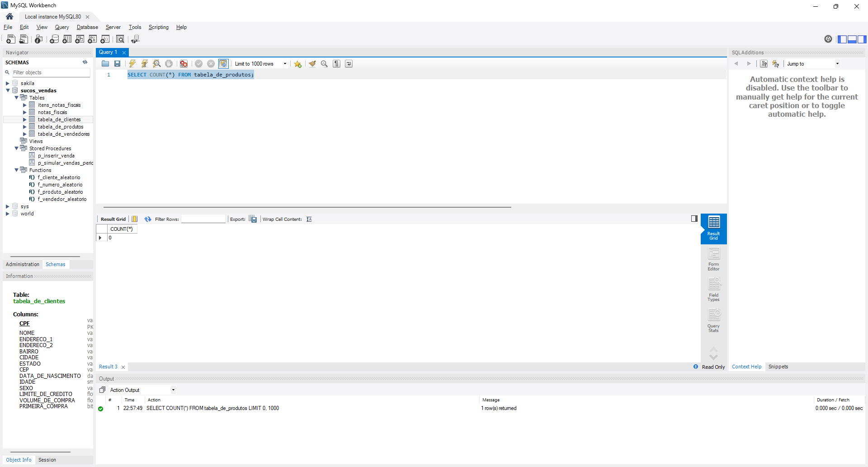This screenshot has width=868, height=467.
Task: Expand the sakila schema
Action: (8, 83)
